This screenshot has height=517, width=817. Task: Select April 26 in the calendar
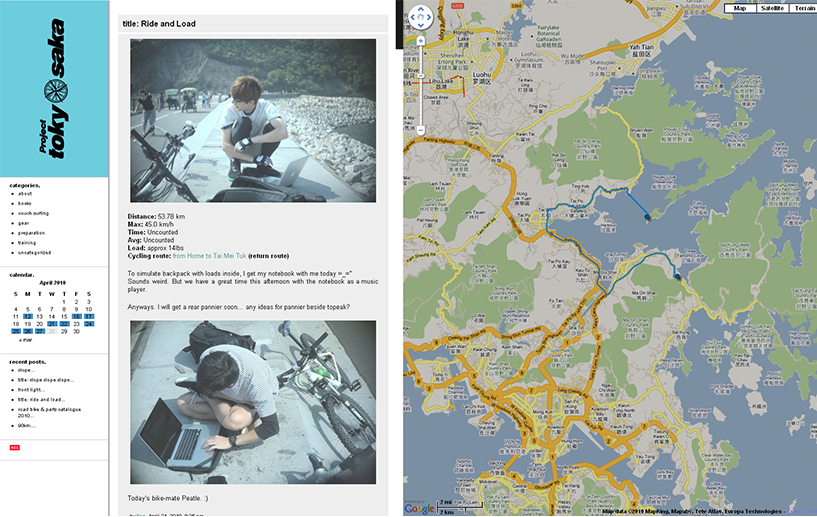(28, 331)
